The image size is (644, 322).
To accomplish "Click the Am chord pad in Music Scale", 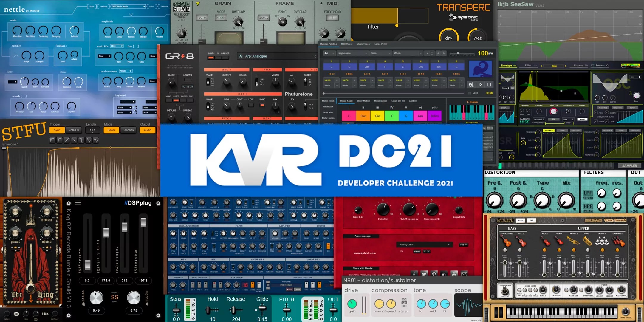I will 421,116.
